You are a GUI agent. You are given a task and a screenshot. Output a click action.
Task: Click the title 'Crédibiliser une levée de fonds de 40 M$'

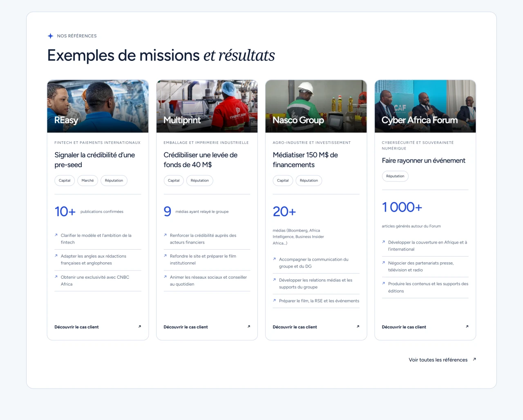click(201, 160)
